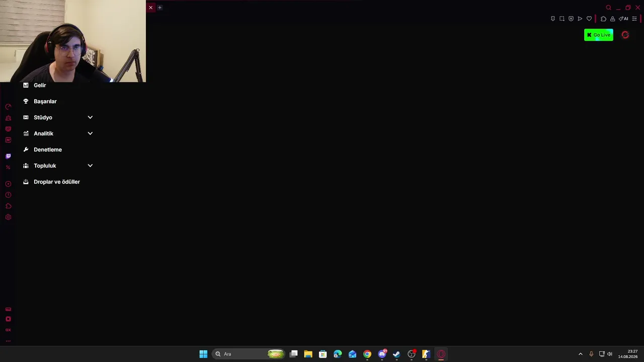Viewport: 644px width, 362px height.
Task: Open the History clock sidebar icon
Action: point(8,195)
